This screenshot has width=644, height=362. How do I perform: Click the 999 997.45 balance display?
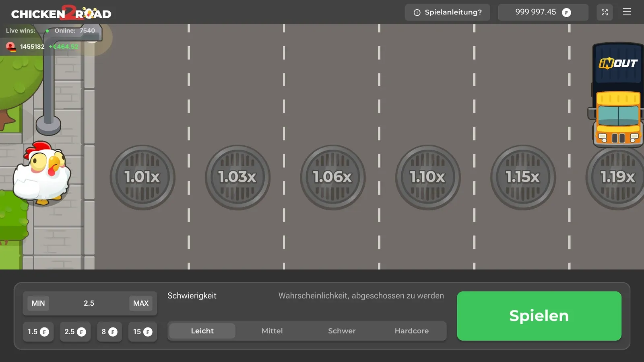[543, 12]
